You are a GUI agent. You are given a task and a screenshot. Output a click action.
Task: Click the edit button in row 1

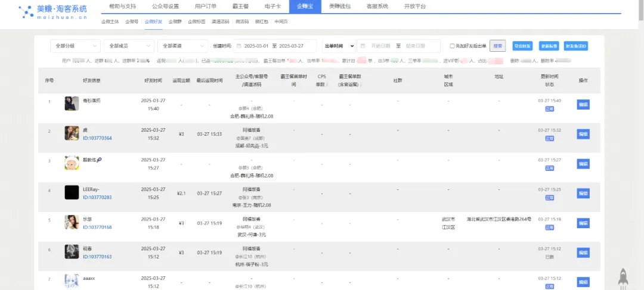(x=583, y=105)
